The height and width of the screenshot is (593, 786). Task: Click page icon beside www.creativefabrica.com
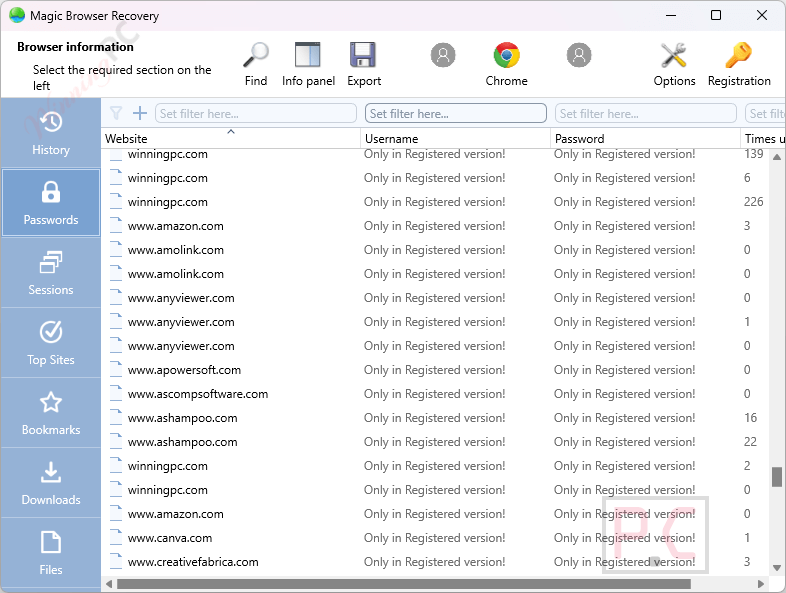116,561
